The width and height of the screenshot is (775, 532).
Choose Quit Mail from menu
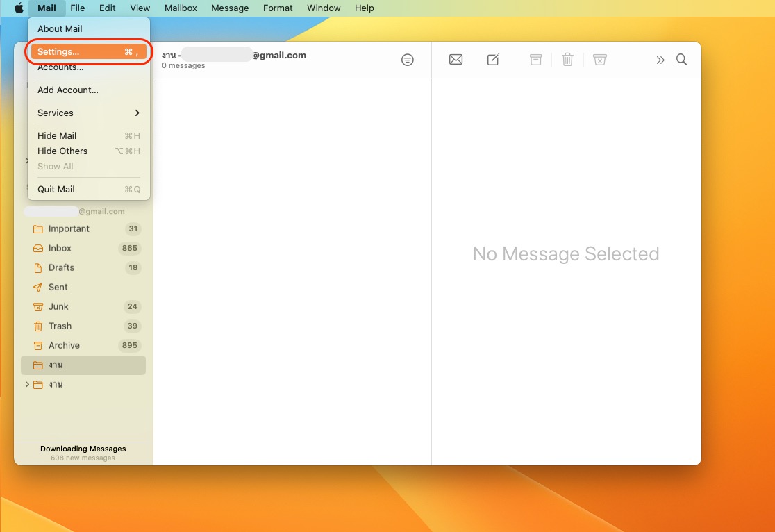pyautogui.click(x=56, y=189)
